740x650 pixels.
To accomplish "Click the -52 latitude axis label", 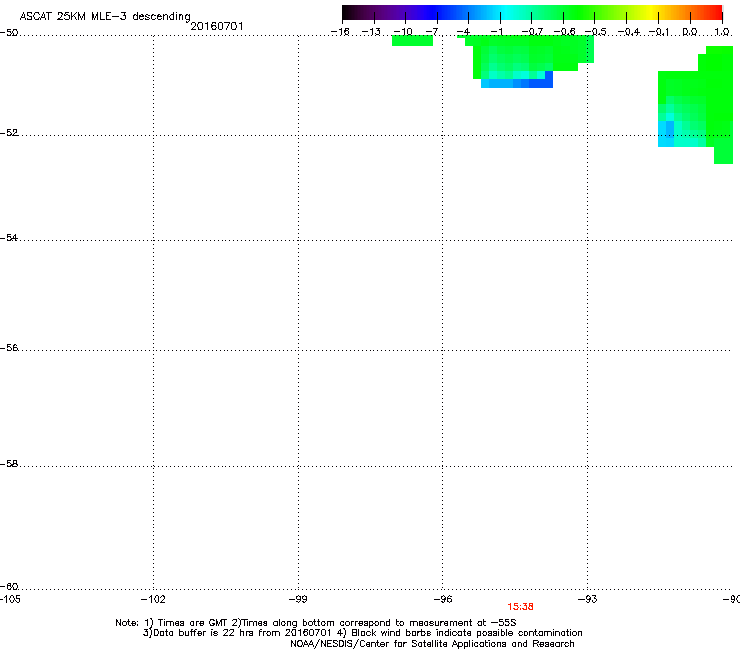I will pyautogui.click(x=9, y=133).
